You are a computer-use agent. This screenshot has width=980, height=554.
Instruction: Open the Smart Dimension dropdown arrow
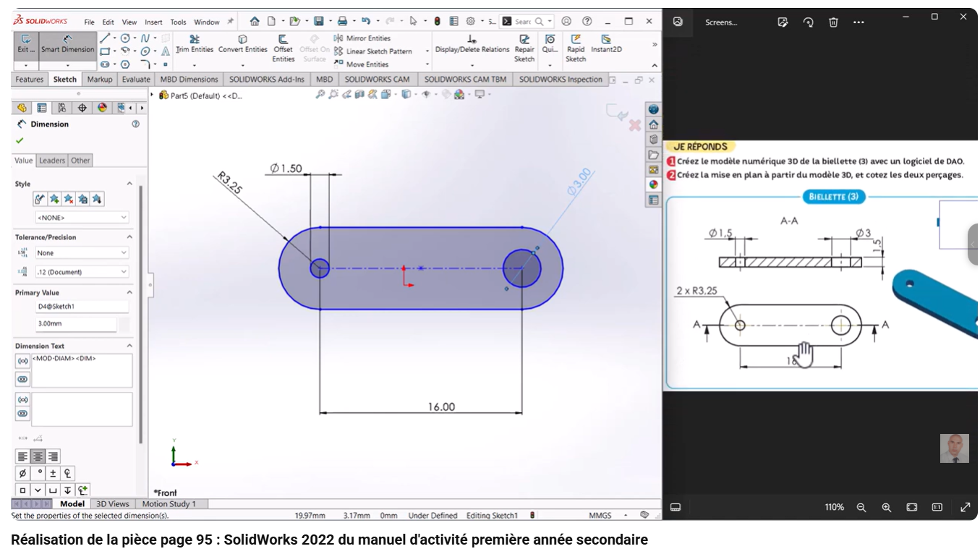[x=67, y=65]
